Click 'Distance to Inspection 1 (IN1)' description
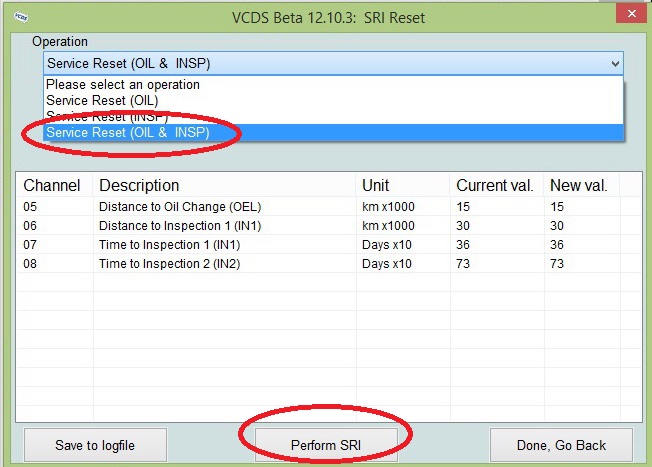 (180, 226)
